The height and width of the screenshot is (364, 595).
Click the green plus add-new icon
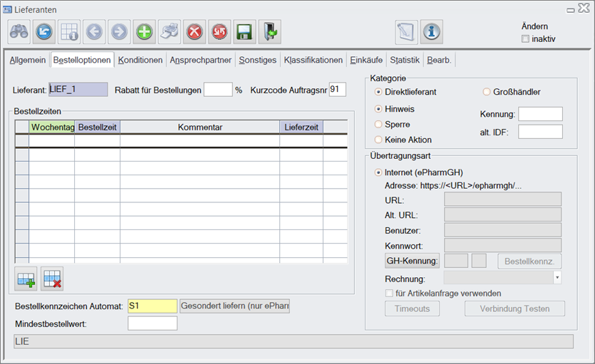pos(145,32)
